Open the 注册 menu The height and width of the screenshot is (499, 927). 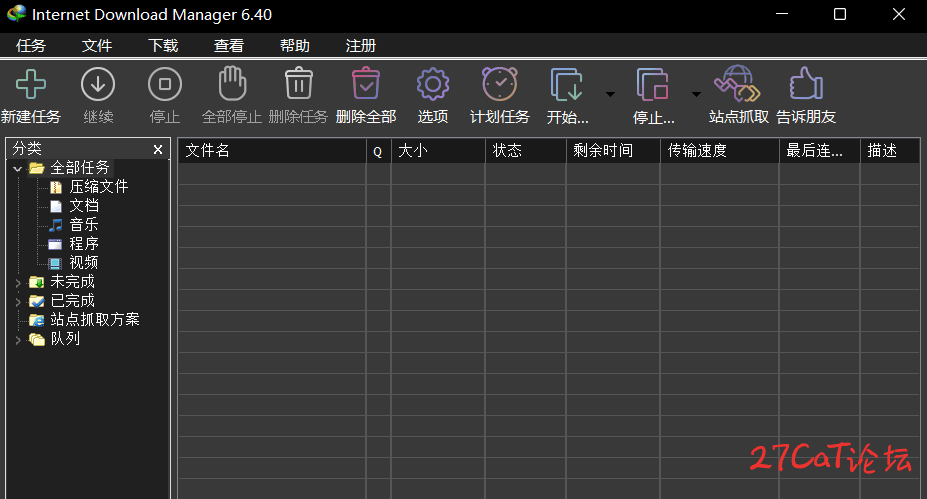361,46
